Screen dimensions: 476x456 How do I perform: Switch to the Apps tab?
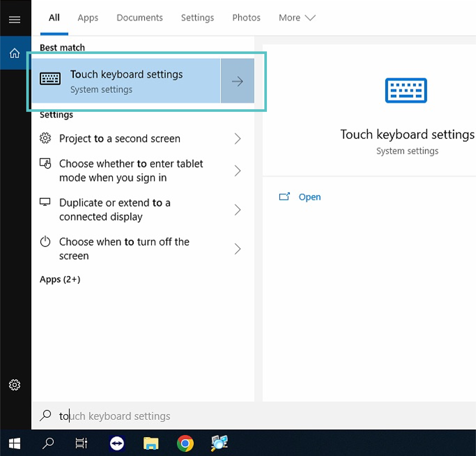pos(88,18)
